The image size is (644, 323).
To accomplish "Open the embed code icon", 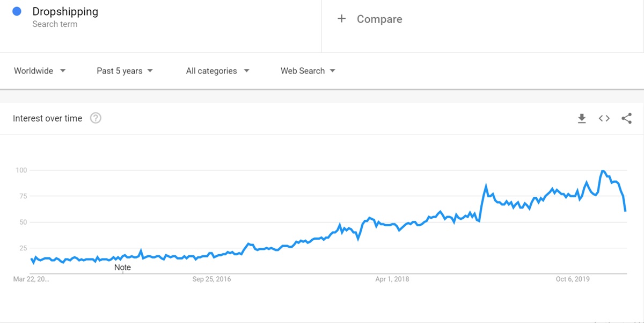I will coord(604,119).
